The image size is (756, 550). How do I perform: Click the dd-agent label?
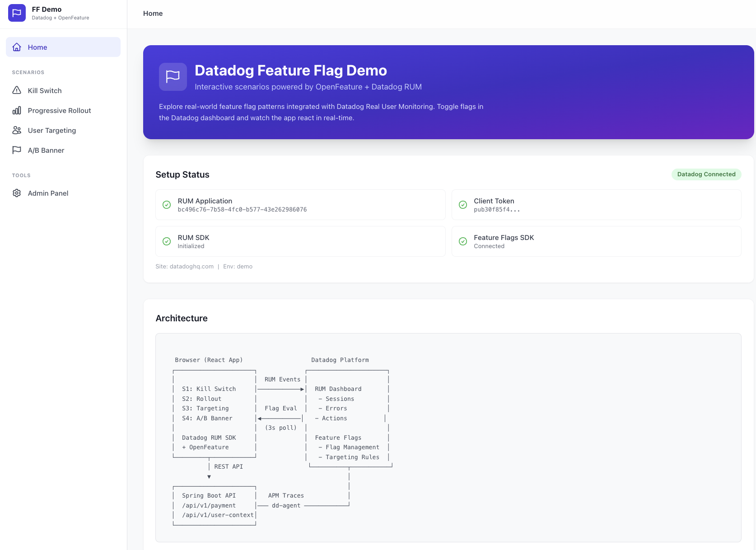286,506
